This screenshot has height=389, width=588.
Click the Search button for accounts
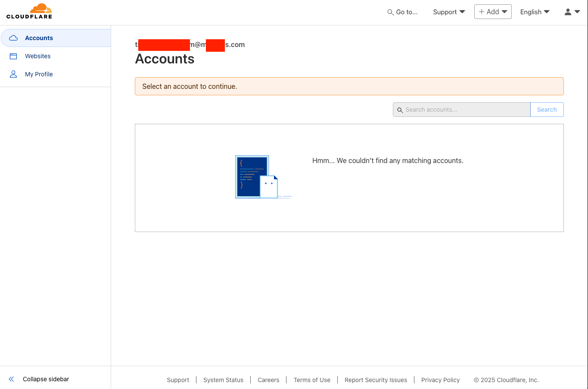[547, 110]
